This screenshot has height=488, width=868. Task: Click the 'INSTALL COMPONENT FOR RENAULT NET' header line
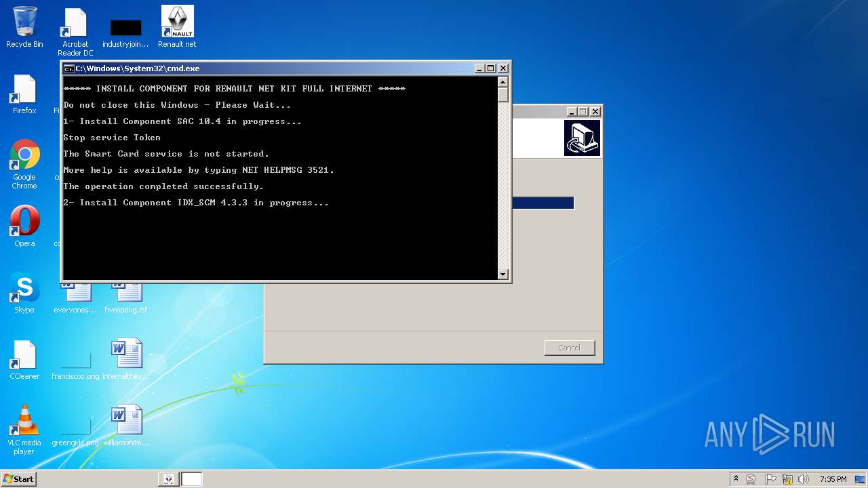[234, 89]
